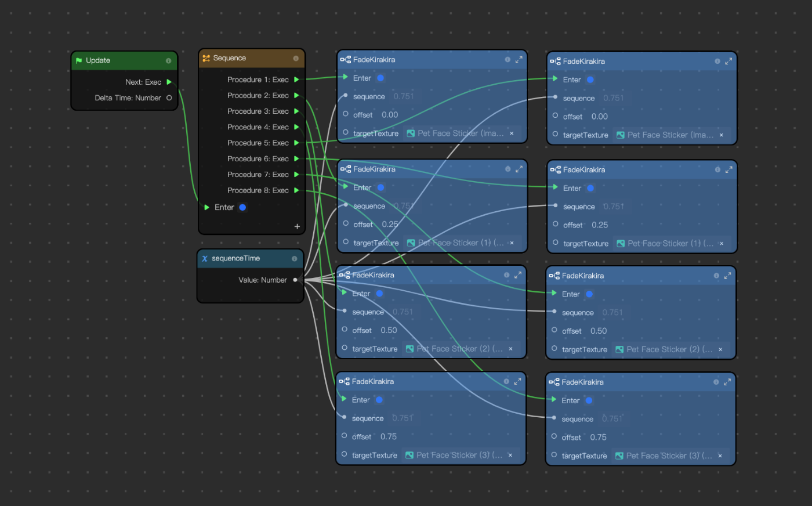
Task: Open info icon on right-column FadeKirakira with offset 0.25
Action: pyautogui.click(x=717, y=170)
